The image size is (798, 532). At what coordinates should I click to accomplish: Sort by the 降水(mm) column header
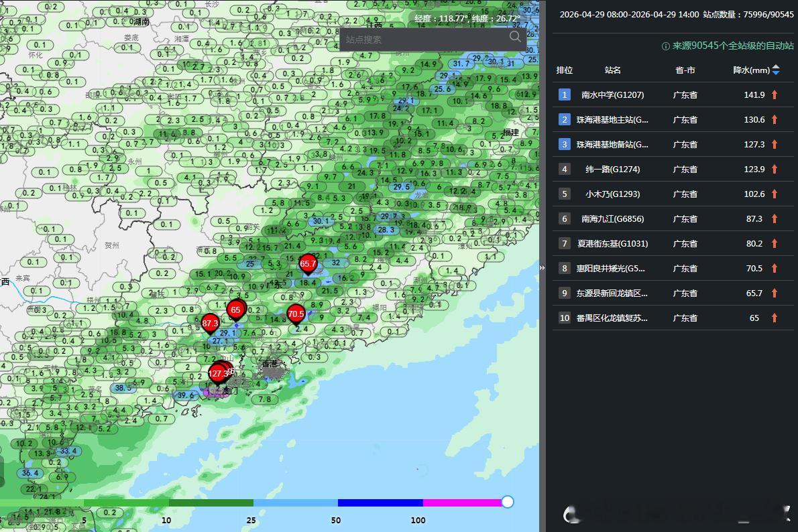tap(751, 70)
